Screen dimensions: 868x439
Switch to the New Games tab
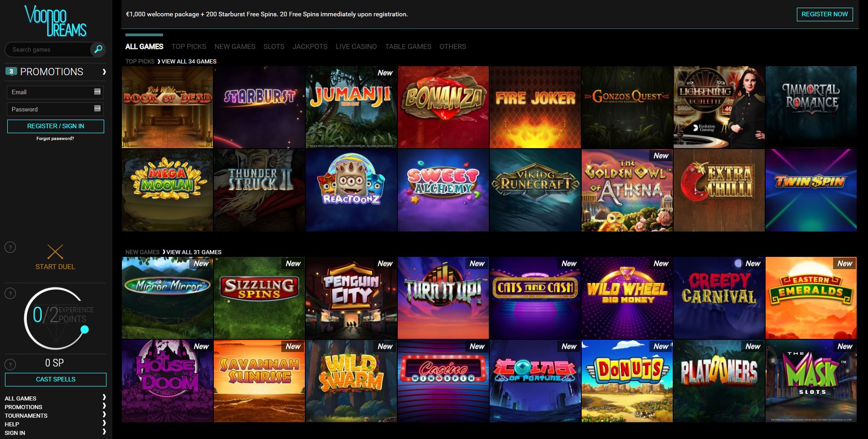(x=235, y=46)
